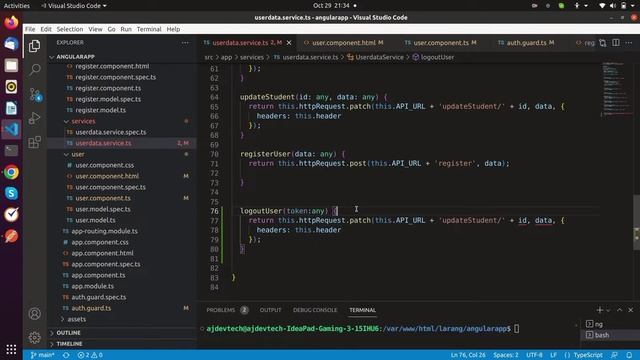Open Run and Debug view
Screen dimensions: 640x360
coord(35,118)
